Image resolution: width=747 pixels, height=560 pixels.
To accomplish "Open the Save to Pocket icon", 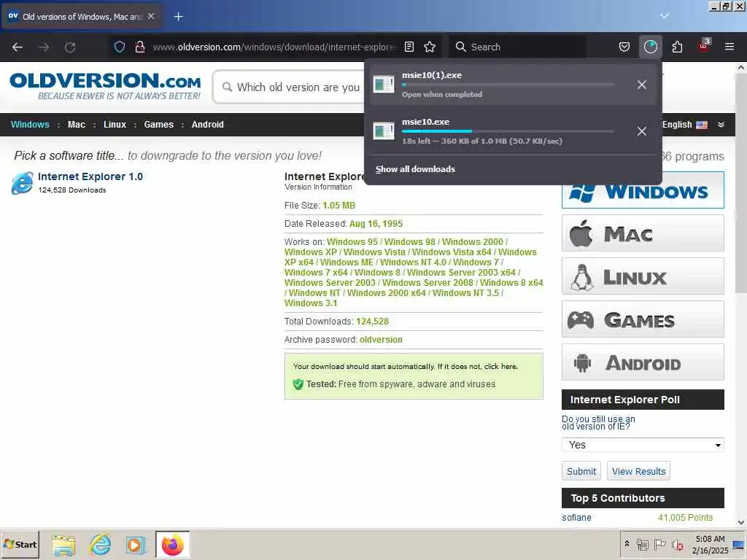I will [624, 47].
